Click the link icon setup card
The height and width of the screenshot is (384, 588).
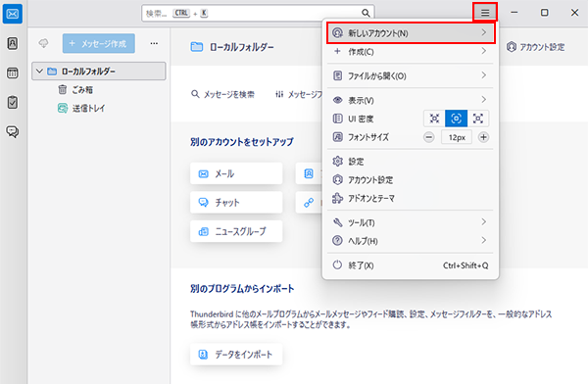click(309, 203)
